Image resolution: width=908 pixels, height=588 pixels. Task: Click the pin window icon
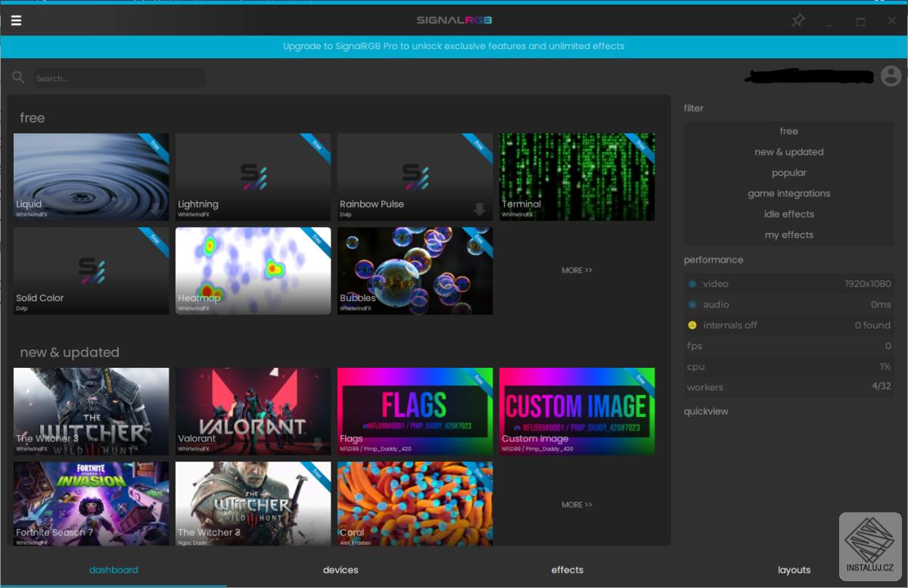point(798,20)
